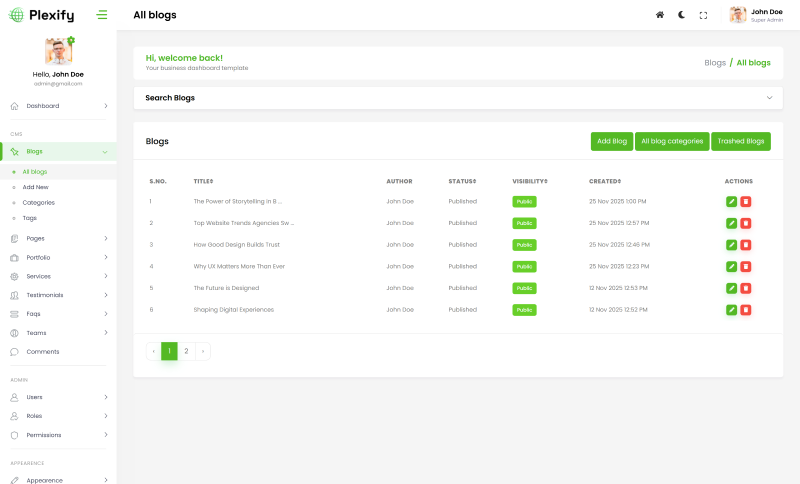
Task: Open Trashed Blogs list
Action: [740, 142]
